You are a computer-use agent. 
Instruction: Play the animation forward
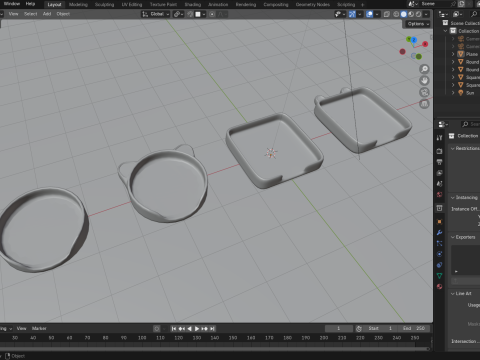[197, 329]
